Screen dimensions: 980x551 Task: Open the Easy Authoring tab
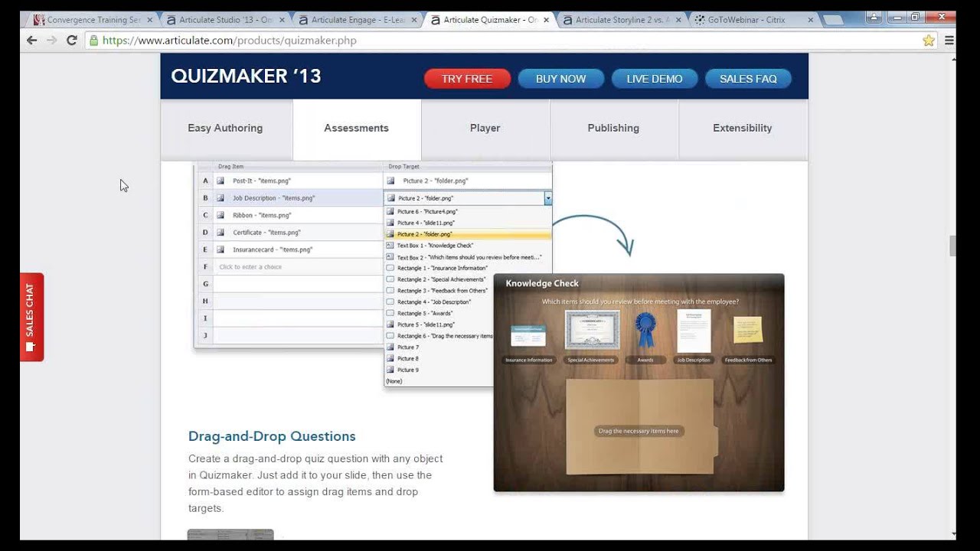coord(226,128)
